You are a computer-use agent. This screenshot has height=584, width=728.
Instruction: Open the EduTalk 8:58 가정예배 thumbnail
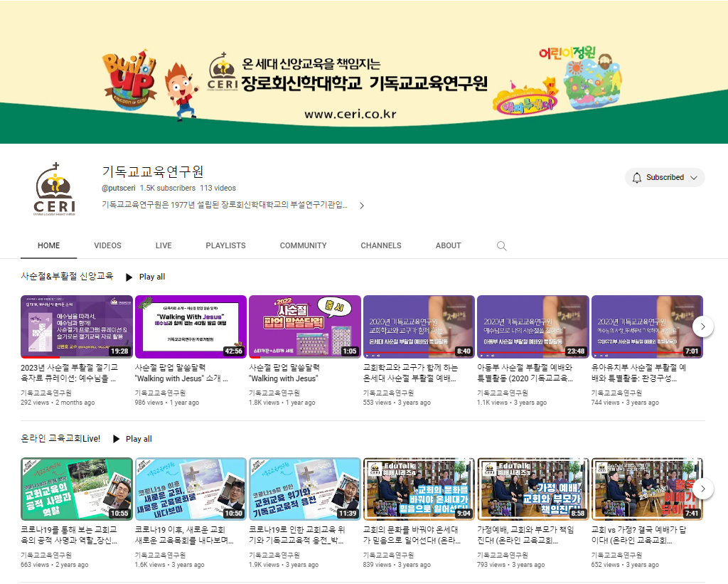click(x=533, y=489)
